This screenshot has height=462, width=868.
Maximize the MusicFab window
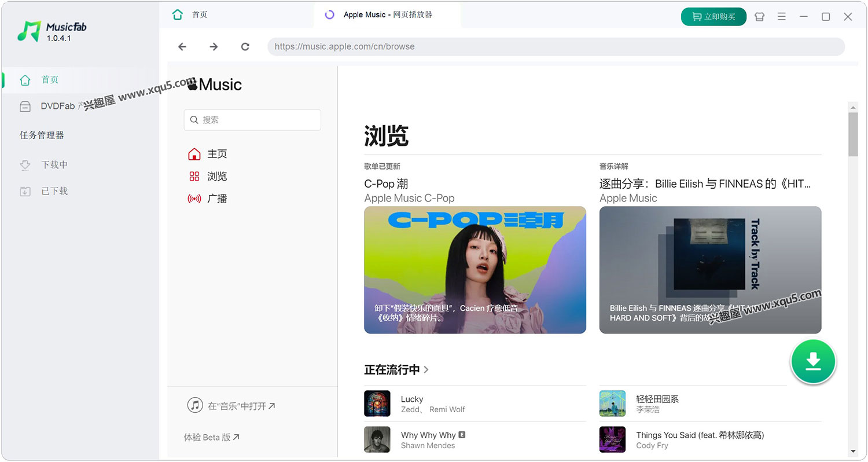click(x=826, y=17)
